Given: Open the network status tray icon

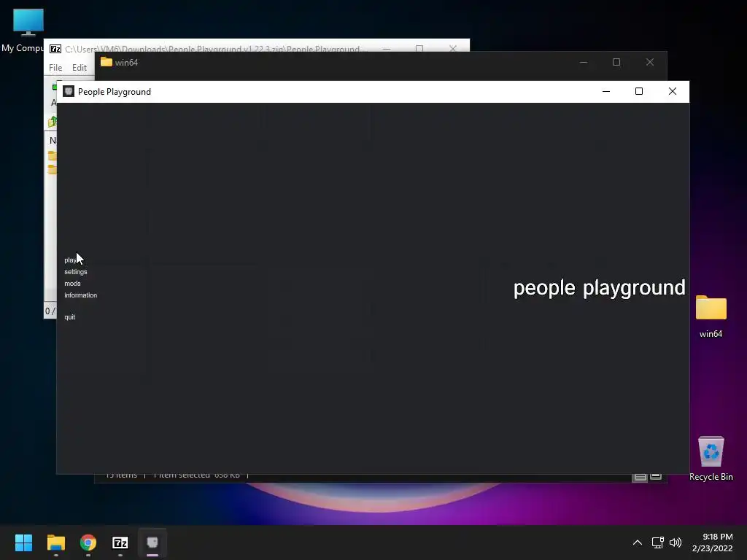Looking at the screenshot, I should click(x=658, y=542).
